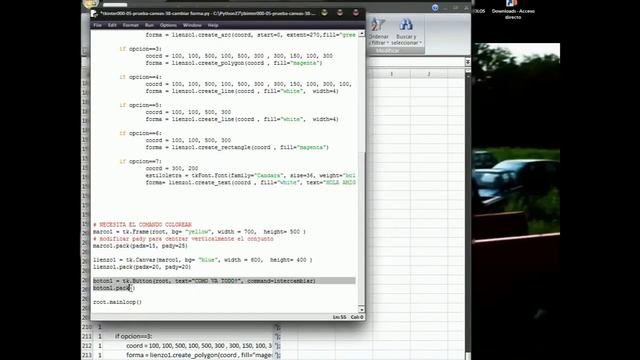The width and height of the screenshot is (640, 360).
Task: Open the Options menu in IDLE
Action: click(168, 25)
